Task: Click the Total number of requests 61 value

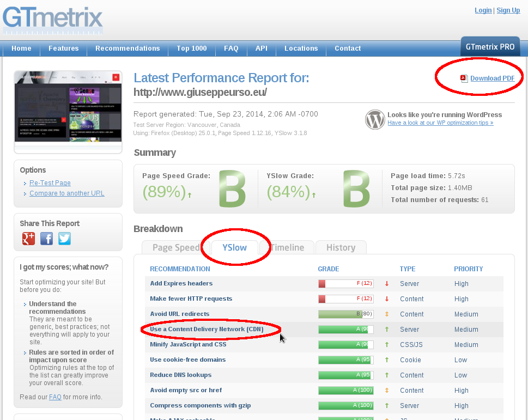Action: [x=485, y=200]
